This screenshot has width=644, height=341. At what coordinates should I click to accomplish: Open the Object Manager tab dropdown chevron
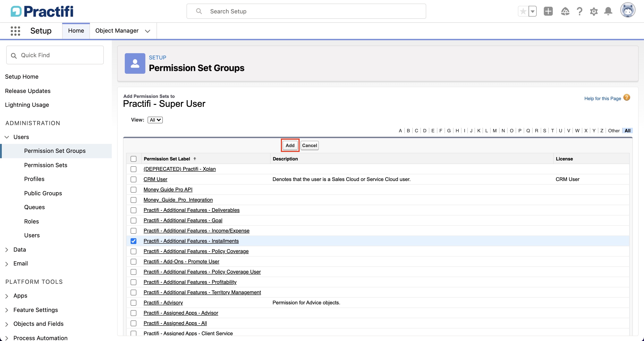tap(148, 31)
